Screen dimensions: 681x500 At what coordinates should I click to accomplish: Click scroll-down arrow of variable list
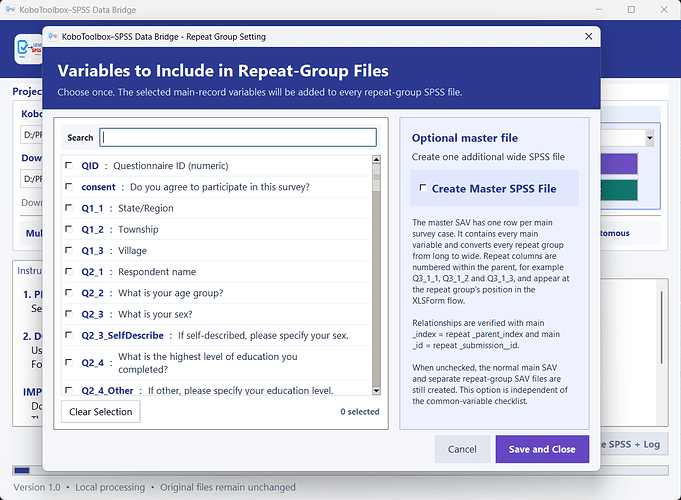click(377, 391)
